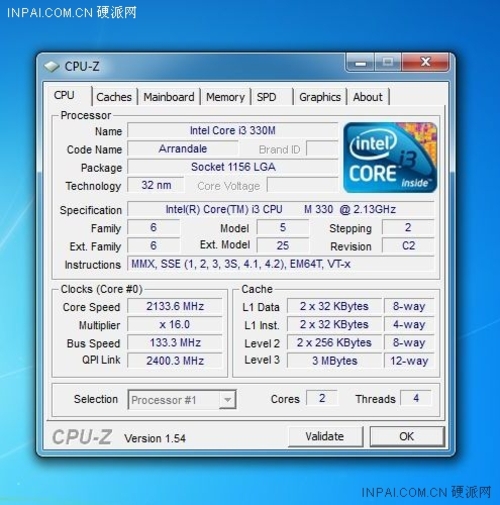Image resolution: width=500 pixels, height=505 pixels.
Task: Click the Validate button
Action: pyautogui.click(x=325, y=436)
